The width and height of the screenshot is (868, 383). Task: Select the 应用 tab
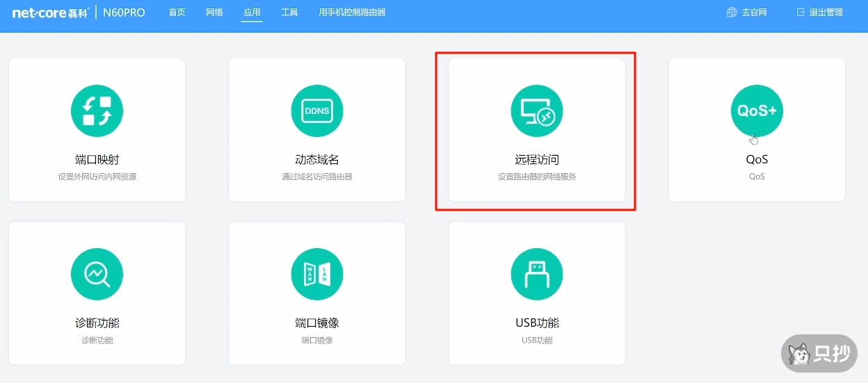click(x=252, y=13)
